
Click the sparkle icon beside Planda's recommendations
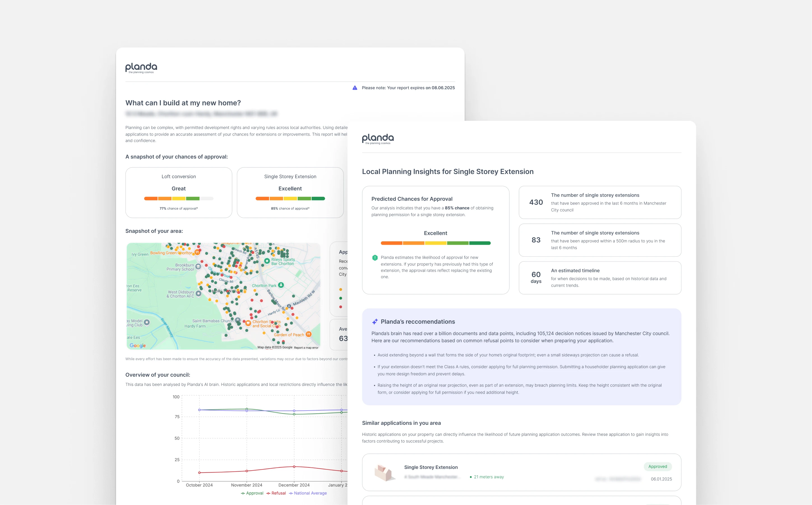click(x=375, y=322)
